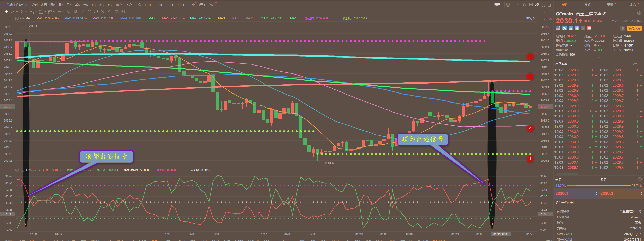Image resolution: width=644 pixels, height=241 pixels.
Task: Delete drawings with the trash icon
Action: (109, 12)
